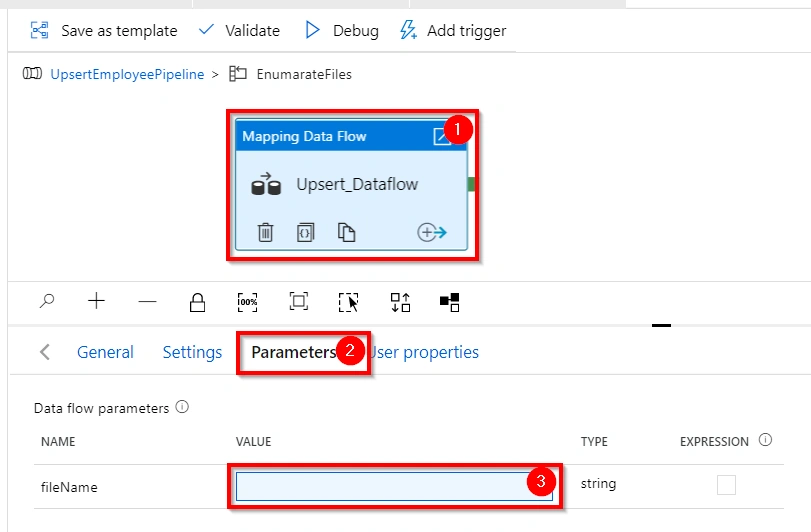Zoom in on the canvas
The image size is (811, 532).
click(96, 301)
